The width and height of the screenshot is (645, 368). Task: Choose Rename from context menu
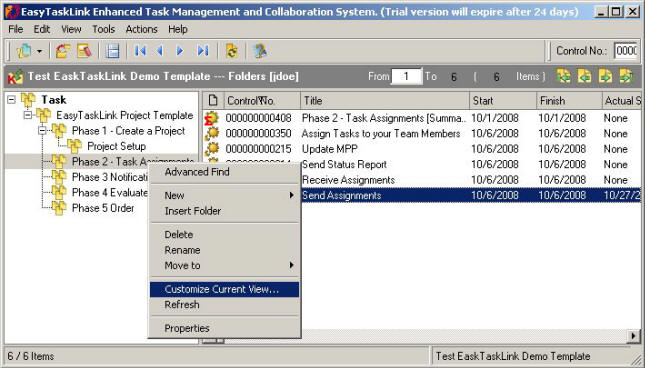pos(224,250)
